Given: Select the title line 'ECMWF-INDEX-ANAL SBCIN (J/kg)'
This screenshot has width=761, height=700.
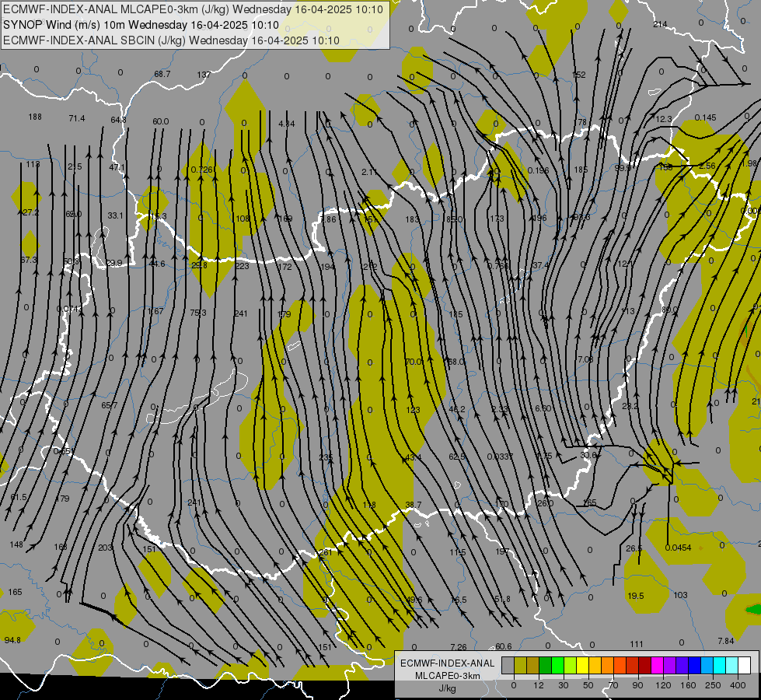Looking at the screenshot, I should (95, 40).
